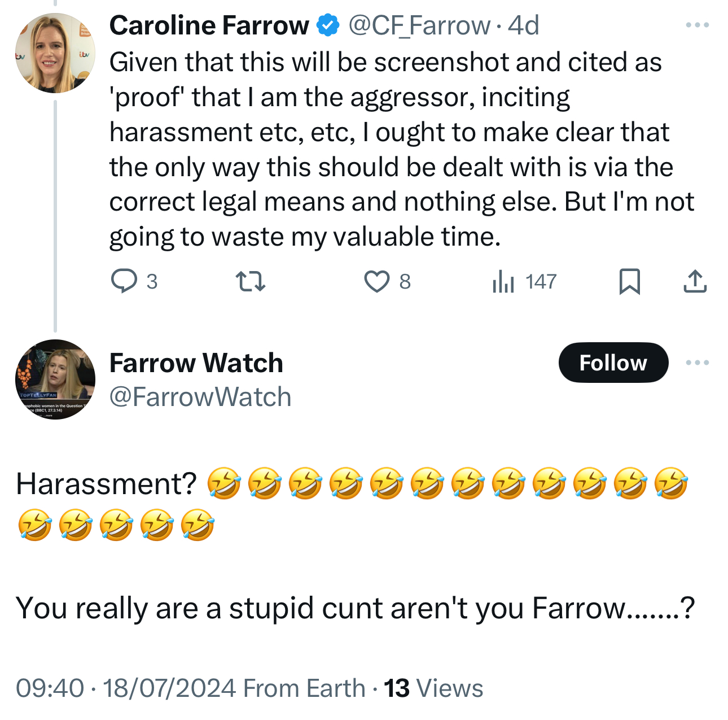Open Caroline Farrow's profile picture
The width and height of the screenshot is (728, 720).
pyautogui.click(x=55, y=53)
